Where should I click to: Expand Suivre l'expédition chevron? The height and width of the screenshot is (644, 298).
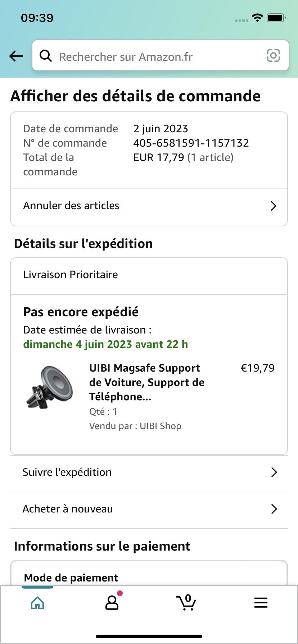point(274,472)
